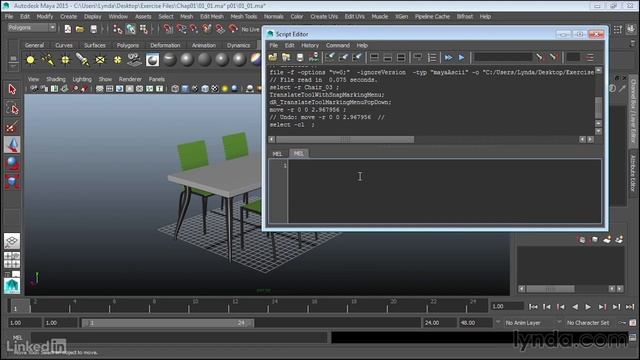The image size is (640, 360).
Task: Click the Script Editor search text field
Action: 503,58
